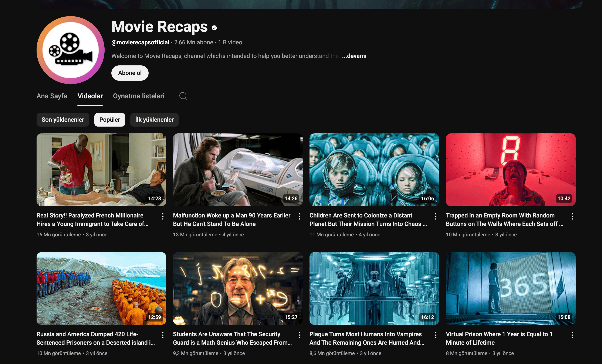The image size is (602, 364).
Task: Open Russia and America Dumped 420 title
Action: tap(95, 338)
